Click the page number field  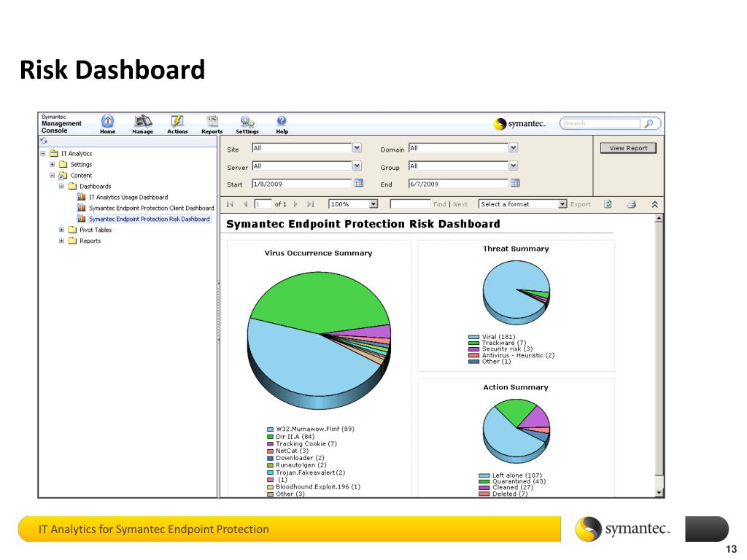(263, 204)
